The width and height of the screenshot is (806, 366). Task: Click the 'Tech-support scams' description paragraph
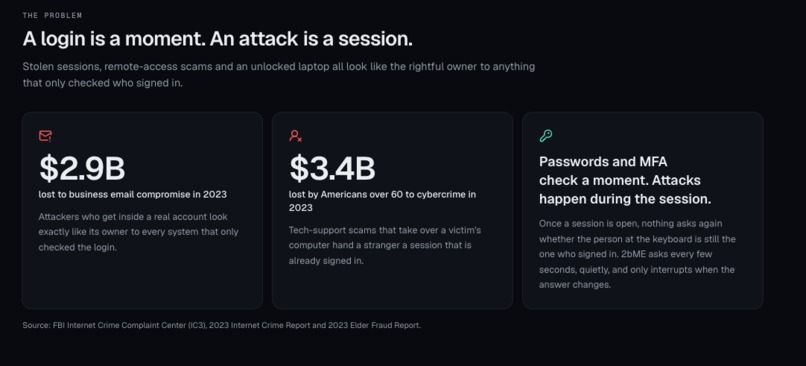point(385,245)
